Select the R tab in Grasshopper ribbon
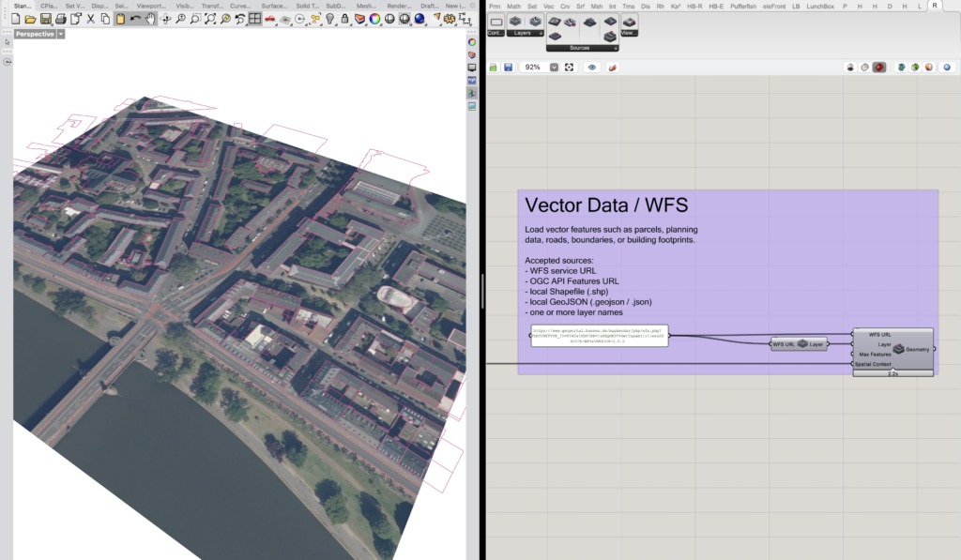961x560 pixels. 934,5
